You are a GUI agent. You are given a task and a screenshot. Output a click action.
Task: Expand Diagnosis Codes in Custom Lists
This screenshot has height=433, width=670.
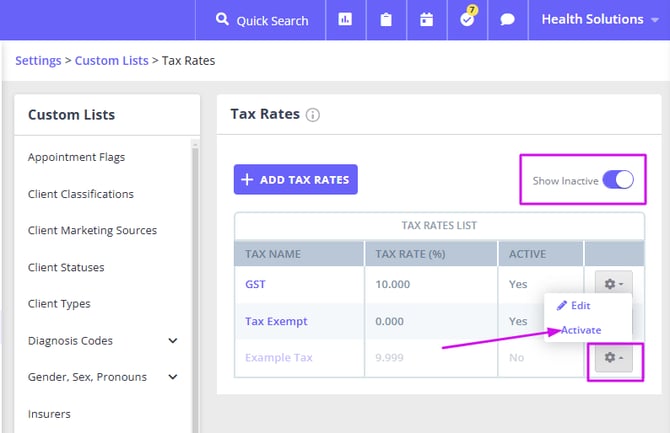[x=173, y=341]
